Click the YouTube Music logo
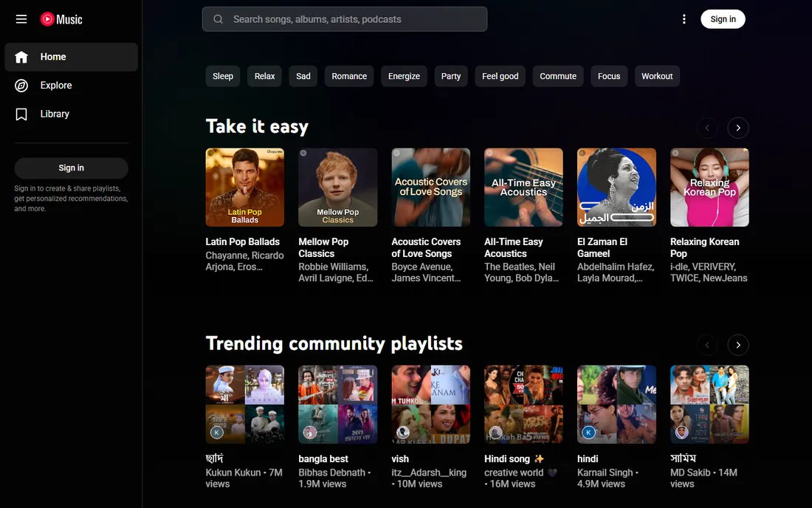Viewport: 812px width, 508px height. point(61,19)
